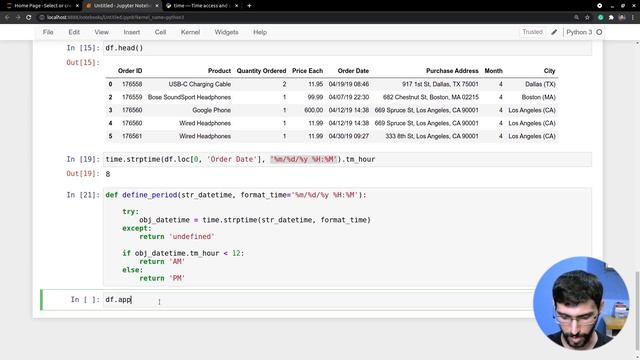Close the time documentation tab

(236, 6)
